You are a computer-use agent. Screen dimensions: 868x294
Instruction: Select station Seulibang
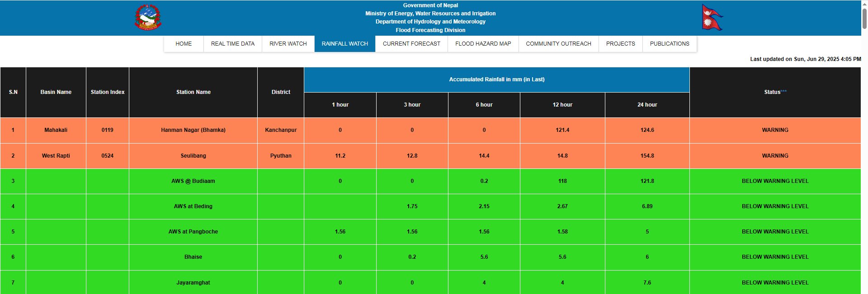[193, 156]
